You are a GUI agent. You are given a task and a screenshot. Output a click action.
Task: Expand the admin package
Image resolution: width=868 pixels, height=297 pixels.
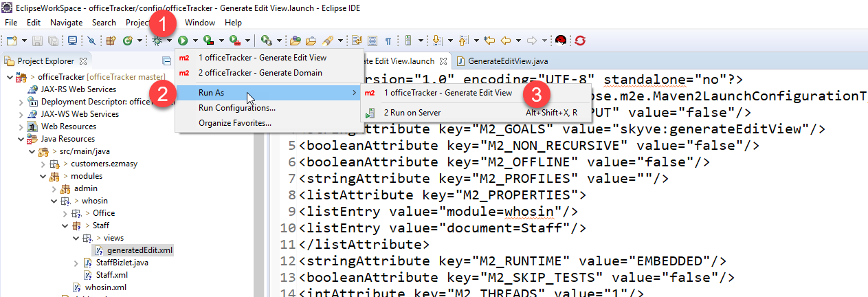(x=54, y=188)
